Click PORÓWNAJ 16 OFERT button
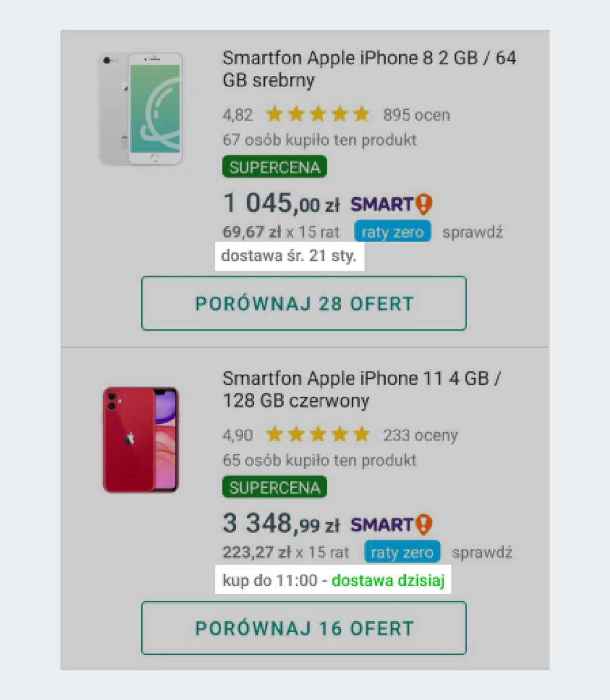This screenshot has width=610, height=700. pos(304,628)
